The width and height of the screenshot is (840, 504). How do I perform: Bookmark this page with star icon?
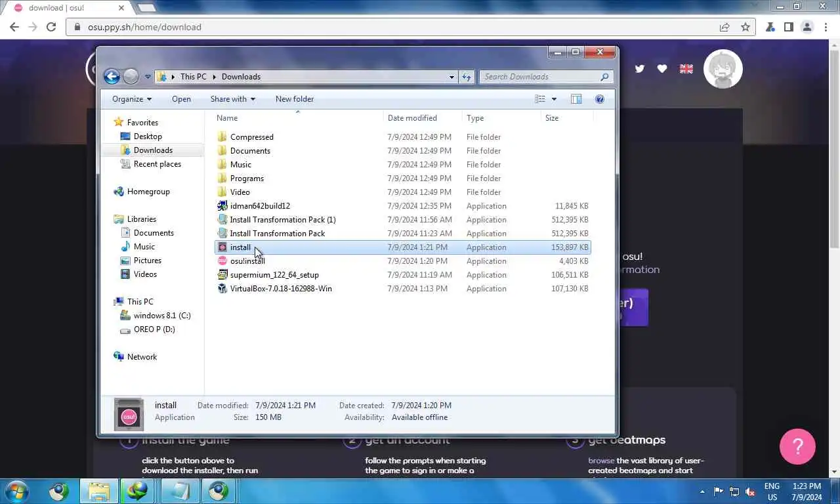[x=745, y=27]
